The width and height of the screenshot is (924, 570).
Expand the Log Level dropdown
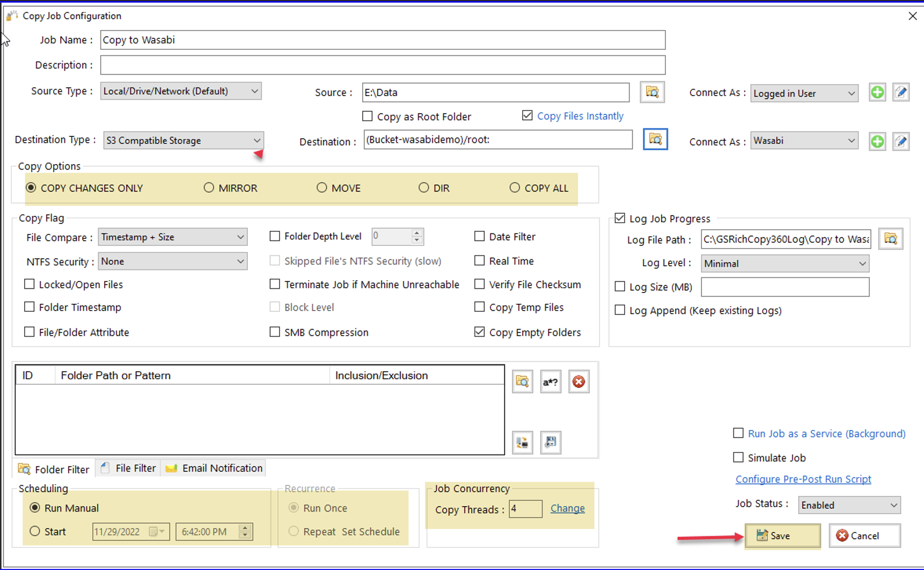point(785,264)
